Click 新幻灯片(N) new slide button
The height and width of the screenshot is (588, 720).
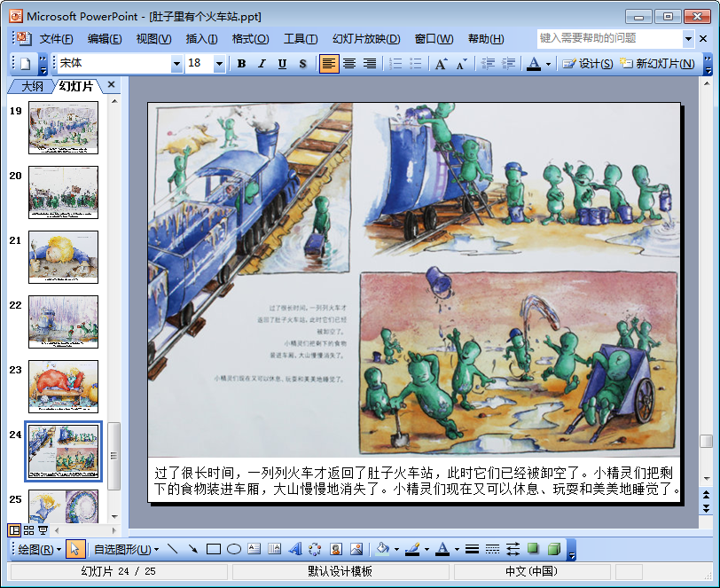657,63
